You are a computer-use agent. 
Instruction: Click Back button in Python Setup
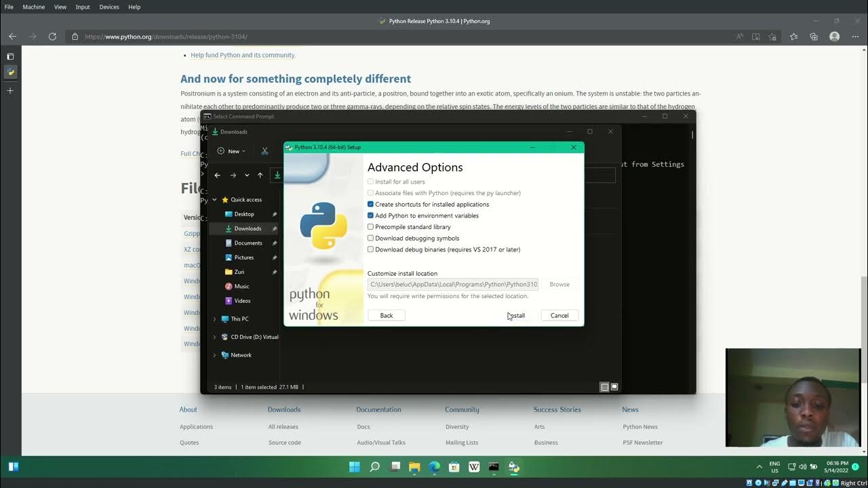tap(387, 315)
